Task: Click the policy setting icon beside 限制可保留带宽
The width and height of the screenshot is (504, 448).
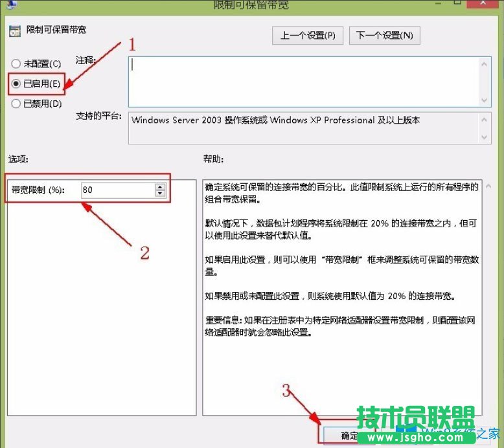Action: click(x=15, y=31)
